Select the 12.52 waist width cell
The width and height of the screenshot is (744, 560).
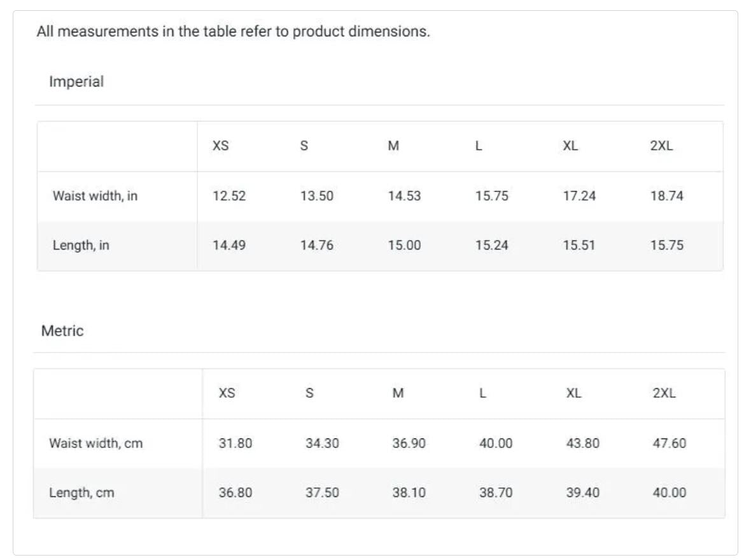pos(229,196)
